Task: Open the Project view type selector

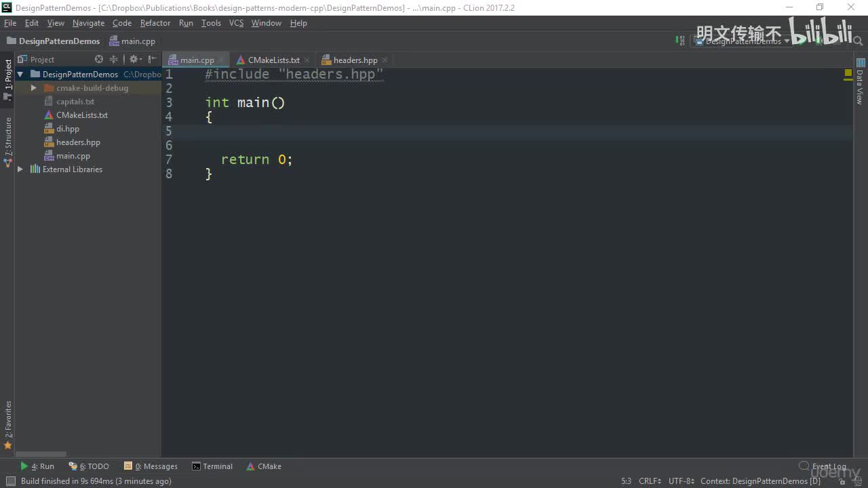Action: click(41, 60)
